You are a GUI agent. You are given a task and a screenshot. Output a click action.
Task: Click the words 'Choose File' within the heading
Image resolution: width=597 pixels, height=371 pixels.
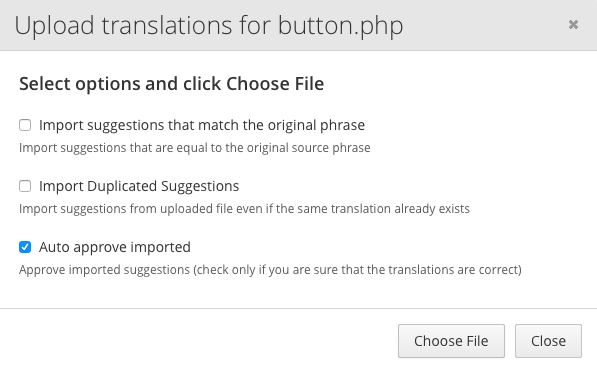pyautogui.click(x=275, y=84)
